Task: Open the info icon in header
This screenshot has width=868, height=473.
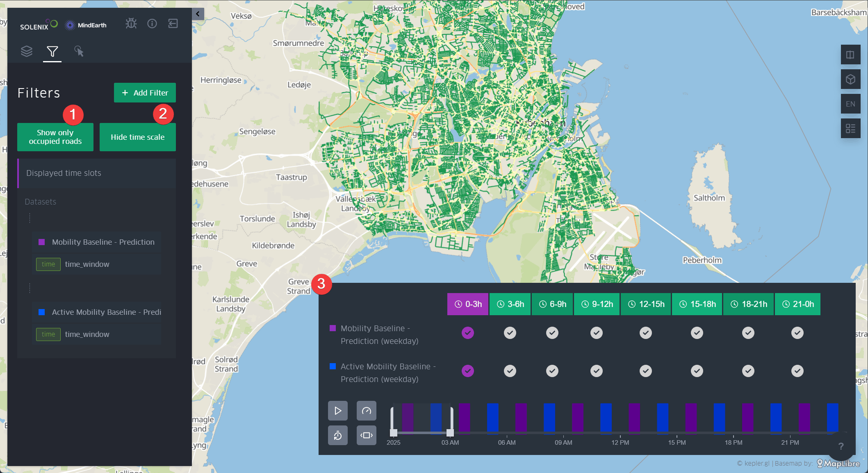Action: click(152, 24)
